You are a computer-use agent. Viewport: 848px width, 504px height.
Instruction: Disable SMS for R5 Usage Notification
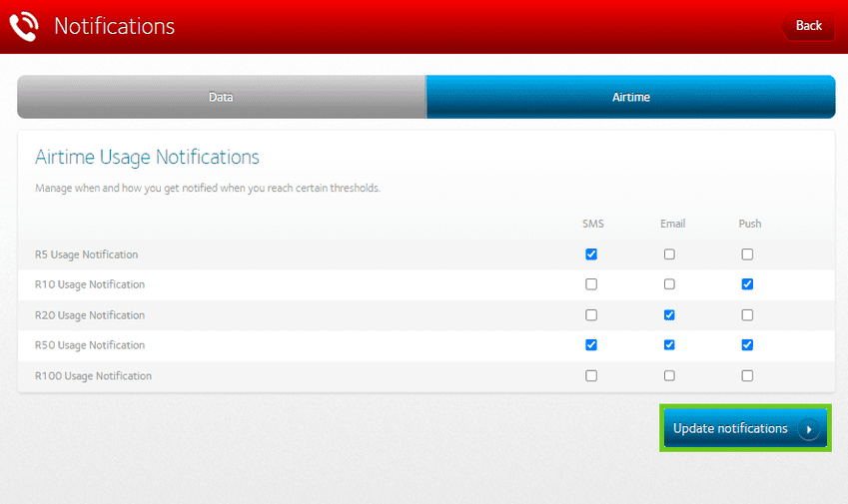[x=591, y=254]
